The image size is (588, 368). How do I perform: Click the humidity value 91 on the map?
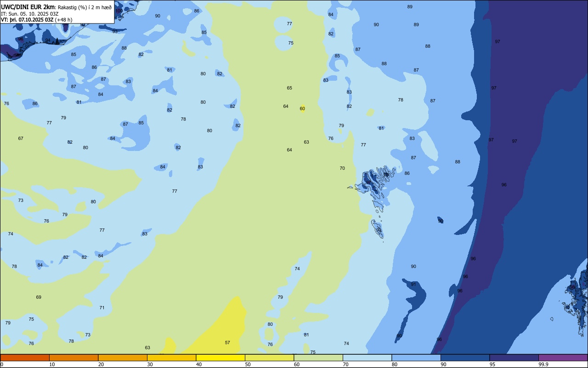(413, 284)
